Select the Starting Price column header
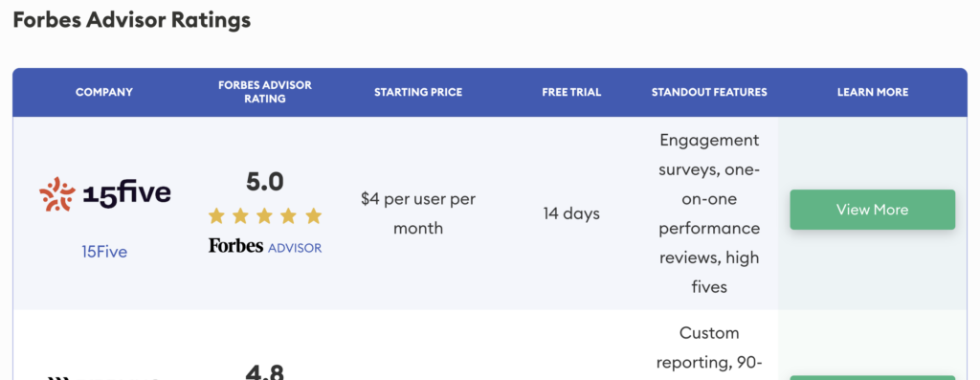 (418, 92)
